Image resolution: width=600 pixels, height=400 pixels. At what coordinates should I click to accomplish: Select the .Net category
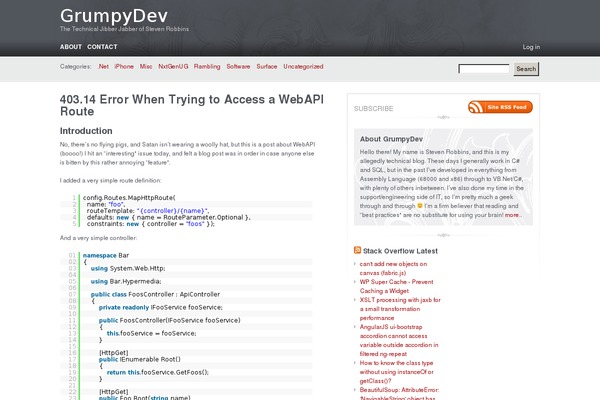tap(103, 66)
